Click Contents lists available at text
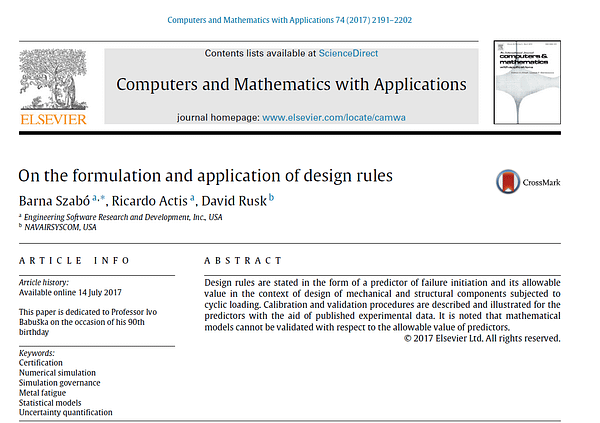This screenshot has width=600, height=423. point(261,53)
